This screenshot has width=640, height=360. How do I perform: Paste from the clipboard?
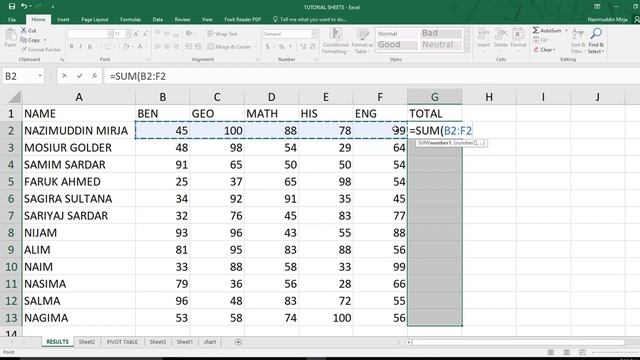coord(10,39)
